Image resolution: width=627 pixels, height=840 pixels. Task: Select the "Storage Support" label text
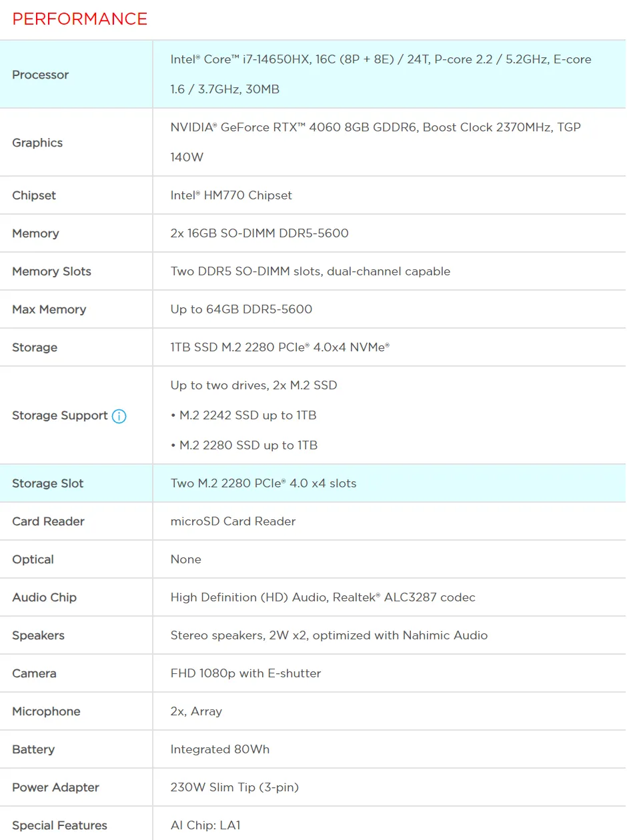coord(60,416)
